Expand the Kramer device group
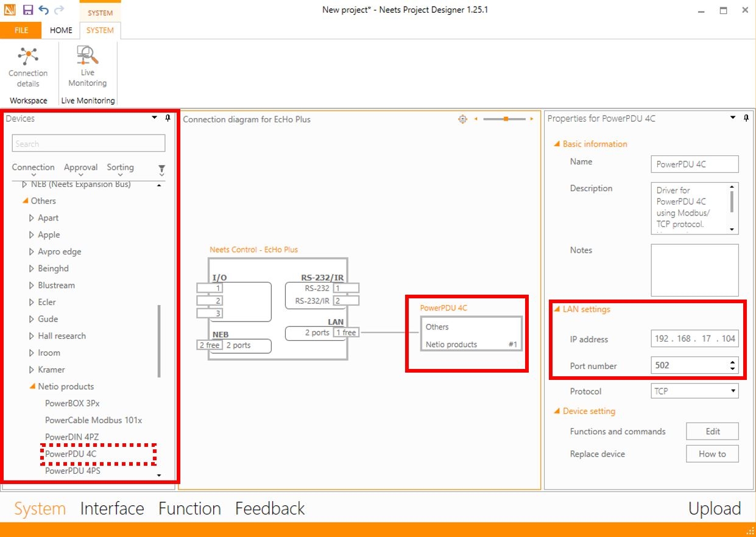 click(x=32, y=370)
